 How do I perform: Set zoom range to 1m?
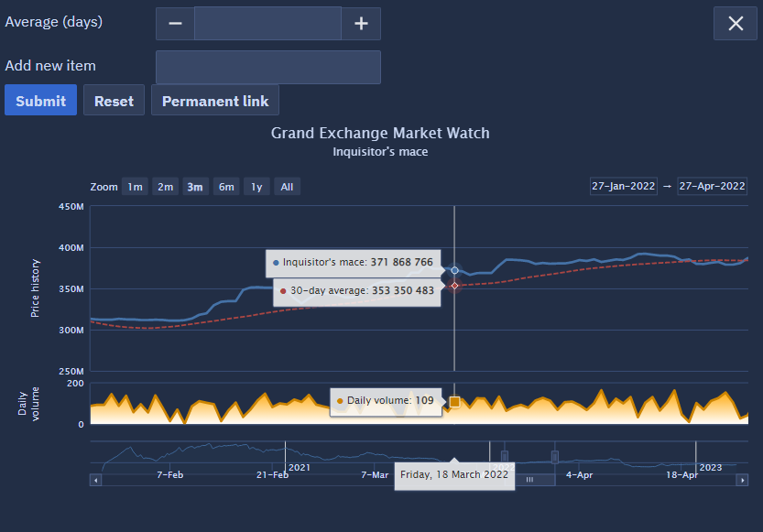click(135, 187)
